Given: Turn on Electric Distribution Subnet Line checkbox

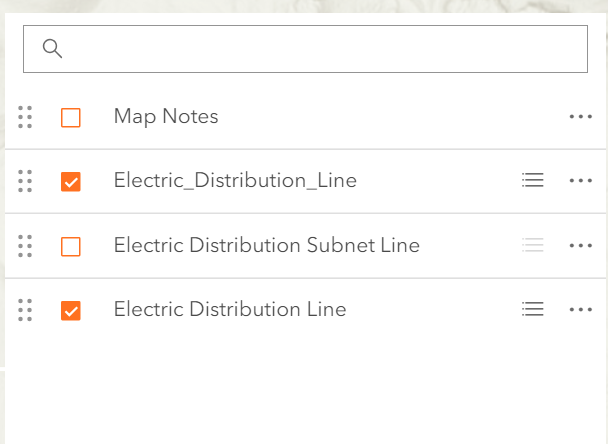Looking at the screenshot, I should click(x=71, y=246).
